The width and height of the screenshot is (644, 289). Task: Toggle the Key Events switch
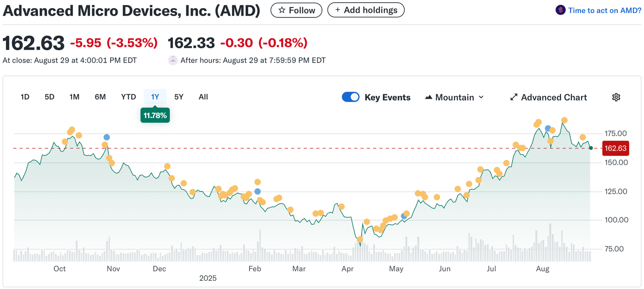tap(351, 97)
